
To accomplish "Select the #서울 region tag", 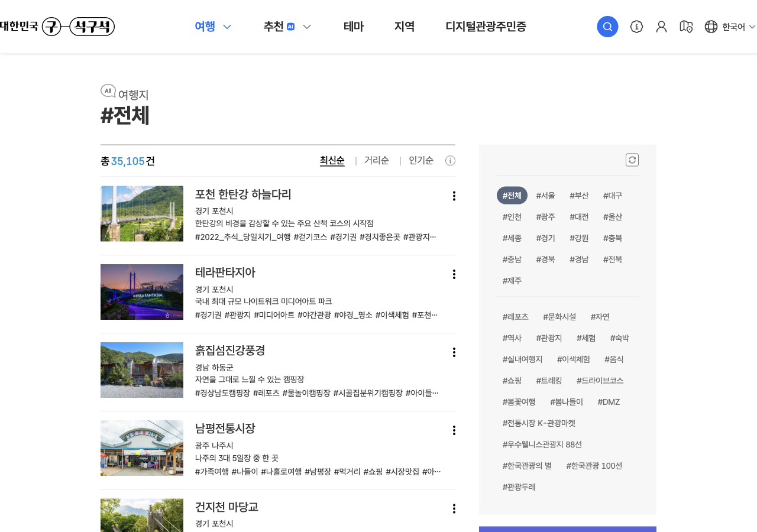I will pyautogui.click(x=545, y=196).
